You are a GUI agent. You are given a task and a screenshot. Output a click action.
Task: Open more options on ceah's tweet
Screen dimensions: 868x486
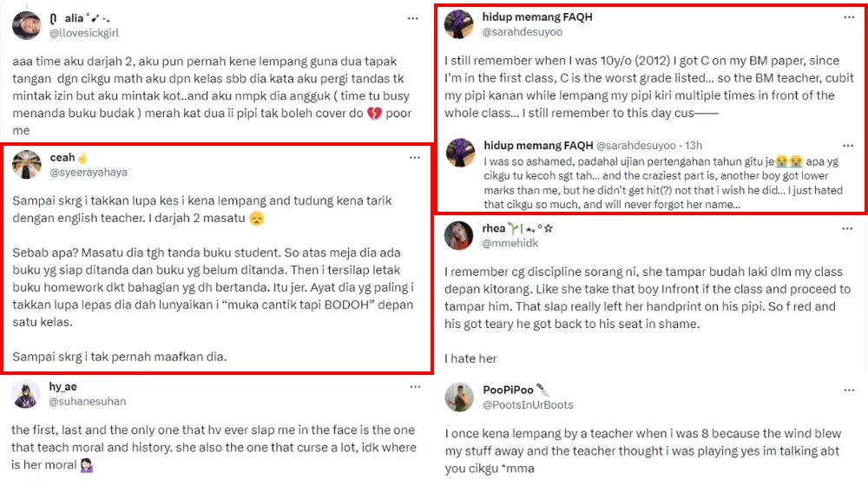(x=413, y=156)
